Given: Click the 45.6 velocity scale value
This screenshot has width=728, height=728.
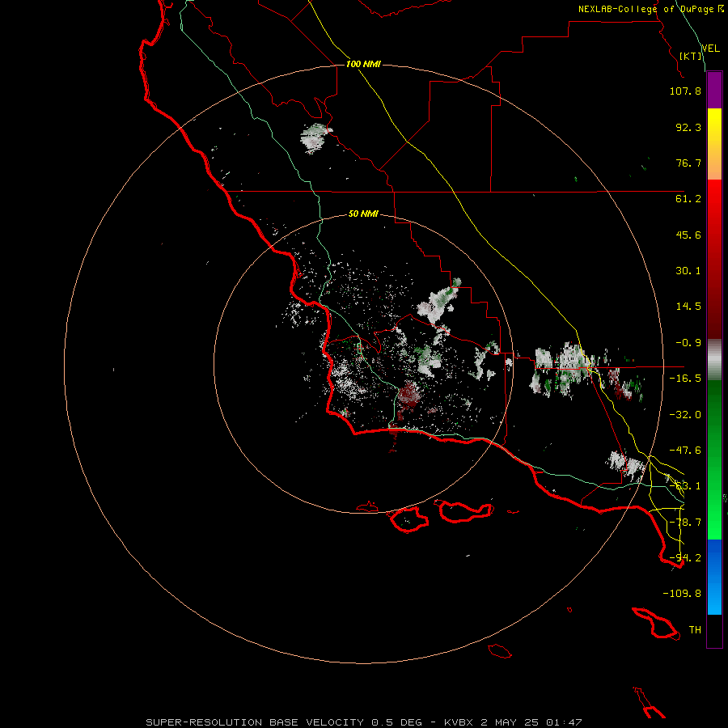Looking at the screenshot, I should (688, 235).
